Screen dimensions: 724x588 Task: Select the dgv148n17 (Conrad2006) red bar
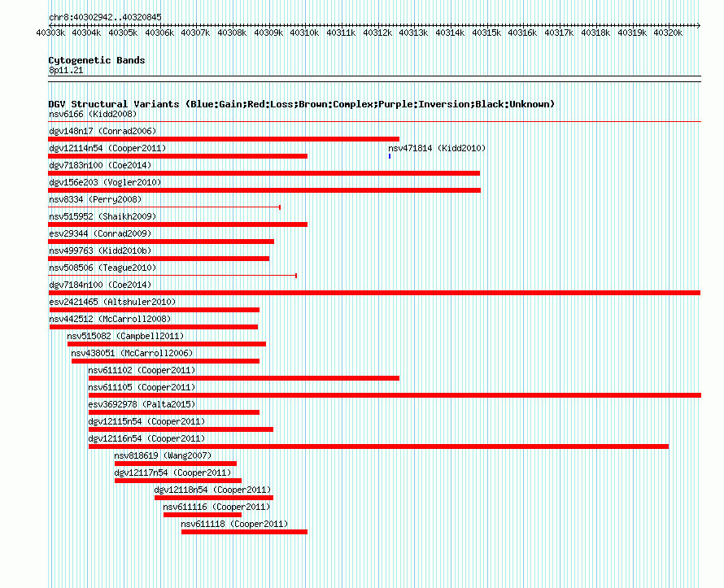(224, 139)
